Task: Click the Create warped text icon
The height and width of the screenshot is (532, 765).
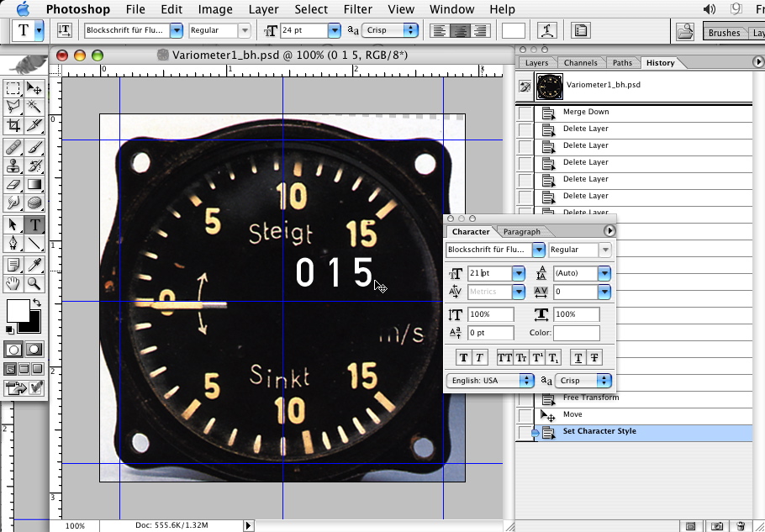Action: point(547,30)
